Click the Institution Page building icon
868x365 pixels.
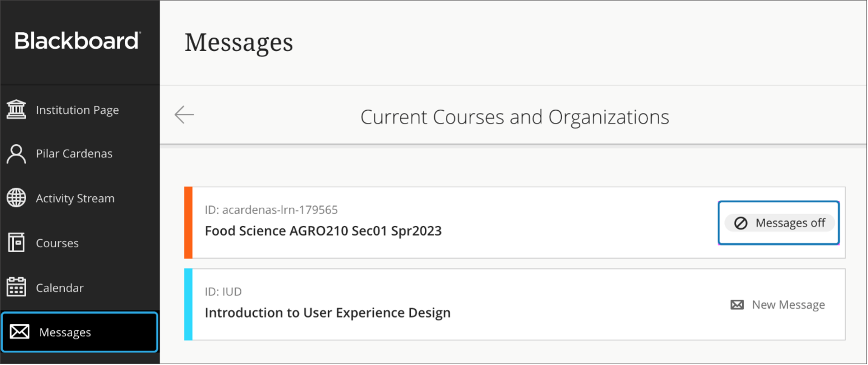[16, 109]
